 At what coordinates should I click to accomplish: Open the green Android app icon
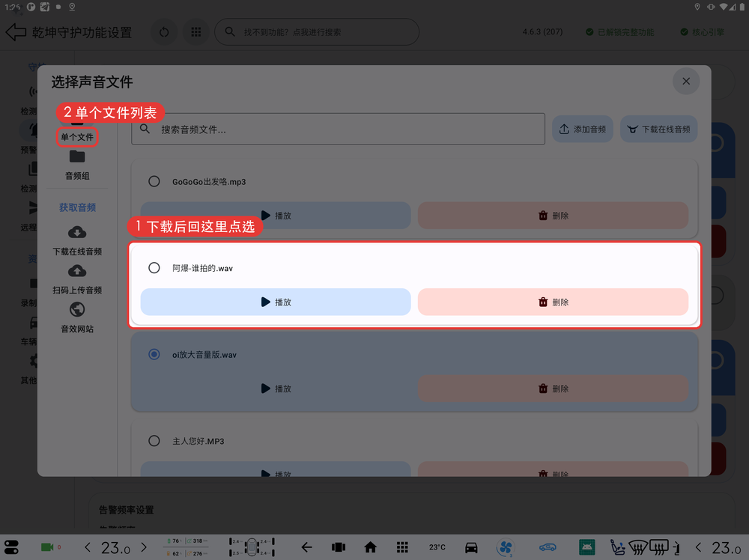pyautogui.click(x=587, y=547)
